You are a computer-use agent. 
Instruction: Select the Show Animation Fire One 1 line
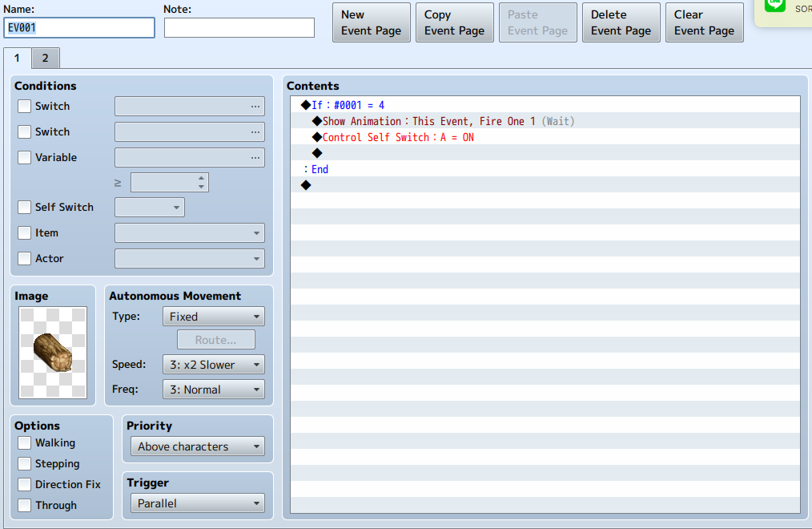coord(545,121)
